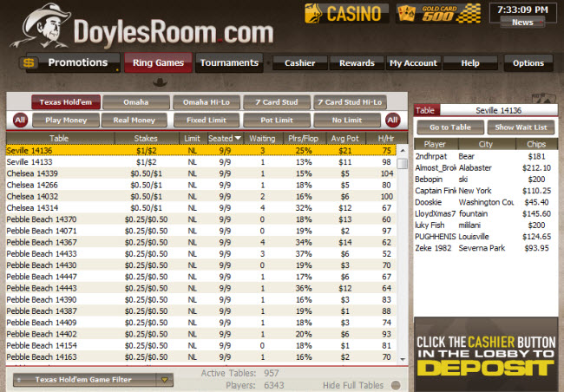Select the Texas Hold'em game tab
564x392 pixels.
point(66,102)
